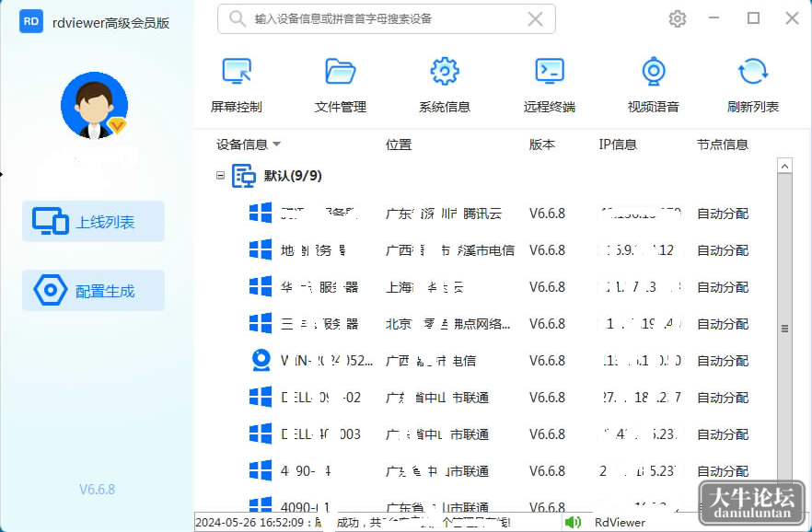Click the VIP badge on avatar
This screenshot has height=532, width=812.
[x=117, y=126]
